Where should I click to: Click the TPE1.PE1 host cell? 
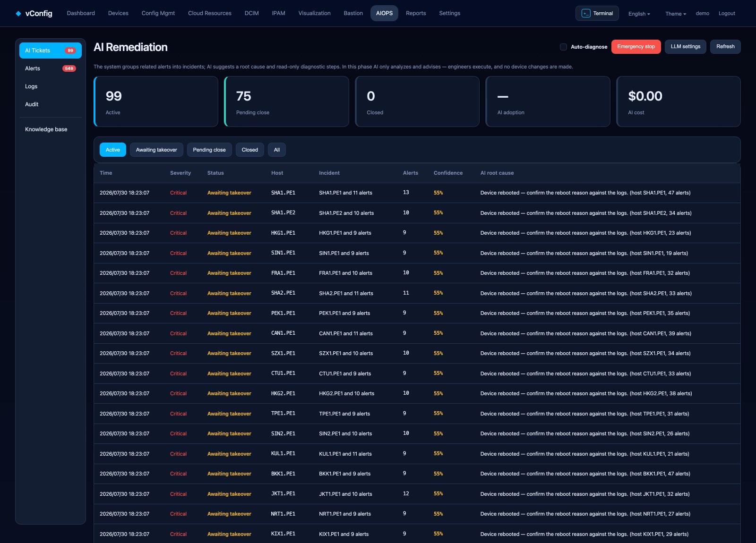(x=283, y=414)
